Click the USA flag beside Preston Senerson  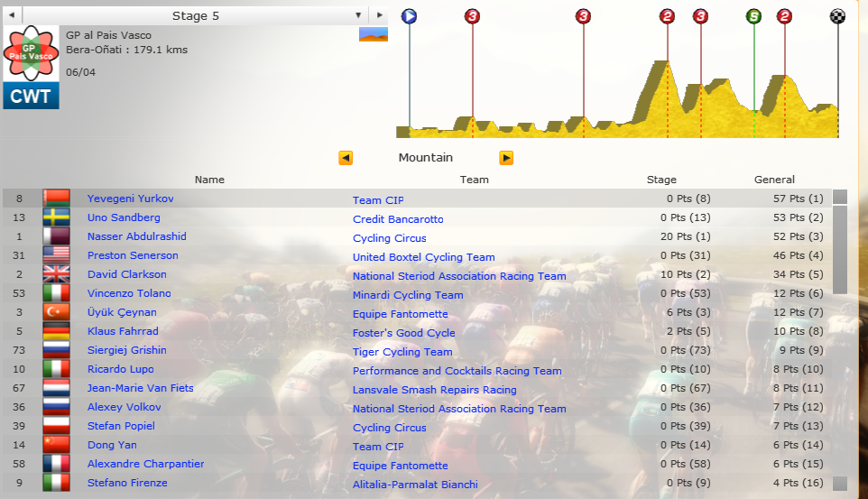[57, 255]
